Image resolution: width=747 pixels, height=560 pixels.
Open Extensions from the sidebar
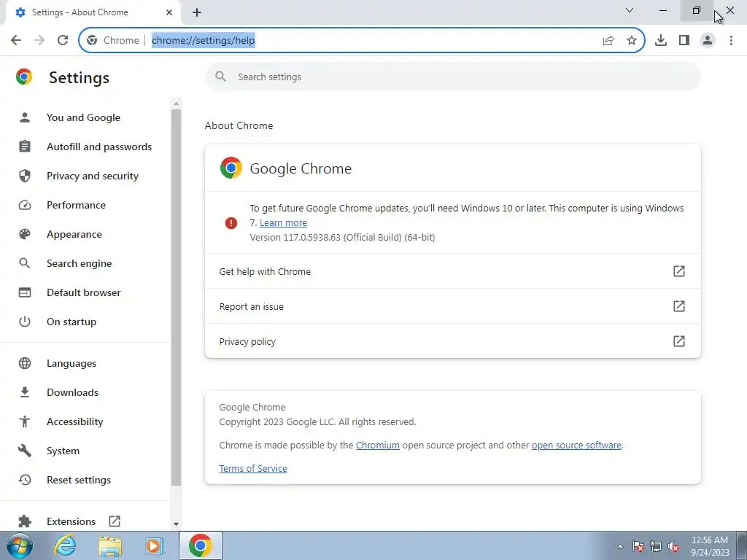pyautogui.click(x=71, y=521)
